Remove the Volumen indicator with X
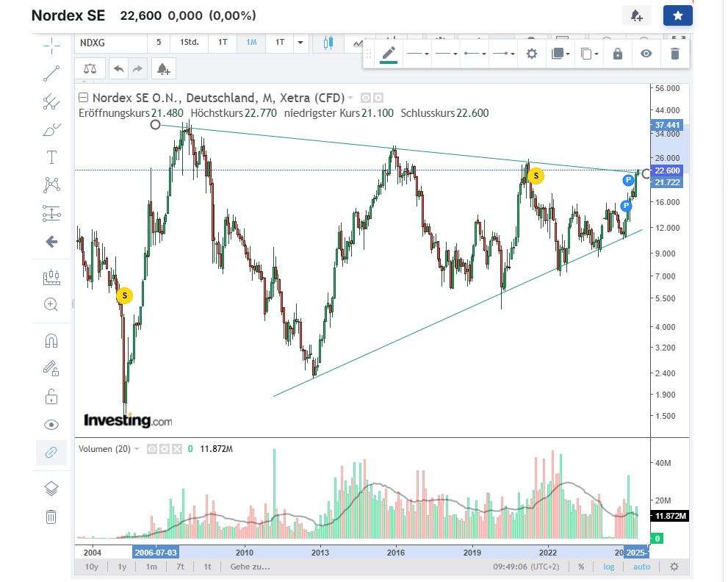The image size is (728, 582). (177, 449)
